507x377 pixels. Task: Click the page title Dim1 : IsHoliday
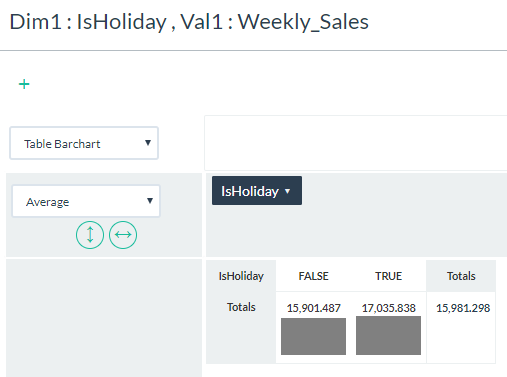[88, 22]
